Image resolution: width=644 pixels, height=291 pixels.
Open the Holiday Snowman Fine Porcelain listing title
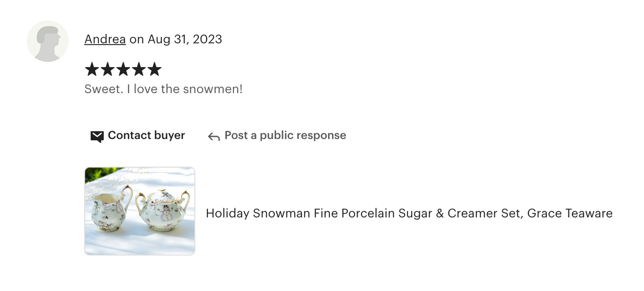coord(409,213)
